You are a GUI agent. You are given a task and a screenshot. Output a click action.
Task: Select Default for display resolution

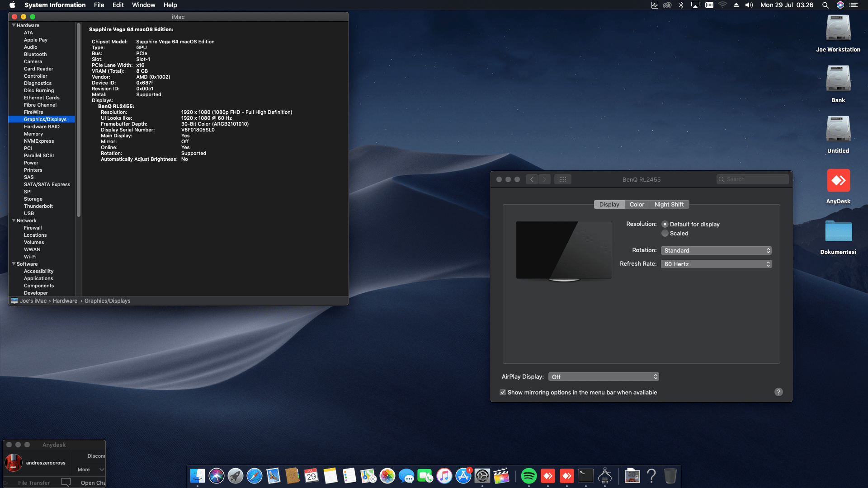[665, 224]
